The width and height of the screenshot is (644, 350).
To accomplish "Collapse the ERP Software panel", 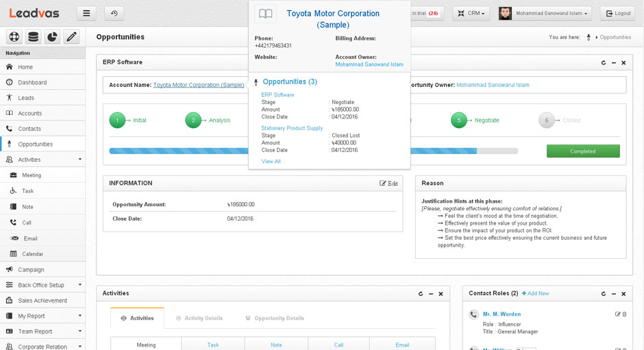I will click(x=614, y=63).
